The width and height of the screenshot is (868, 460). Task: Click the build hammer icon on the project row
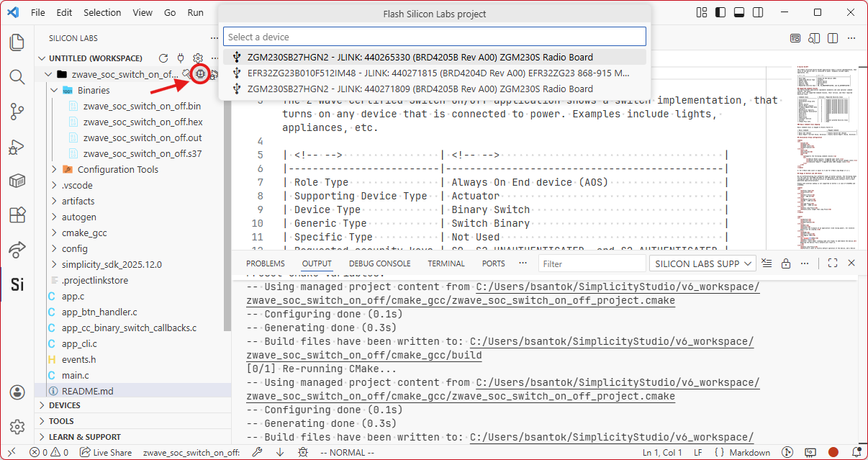187,73
